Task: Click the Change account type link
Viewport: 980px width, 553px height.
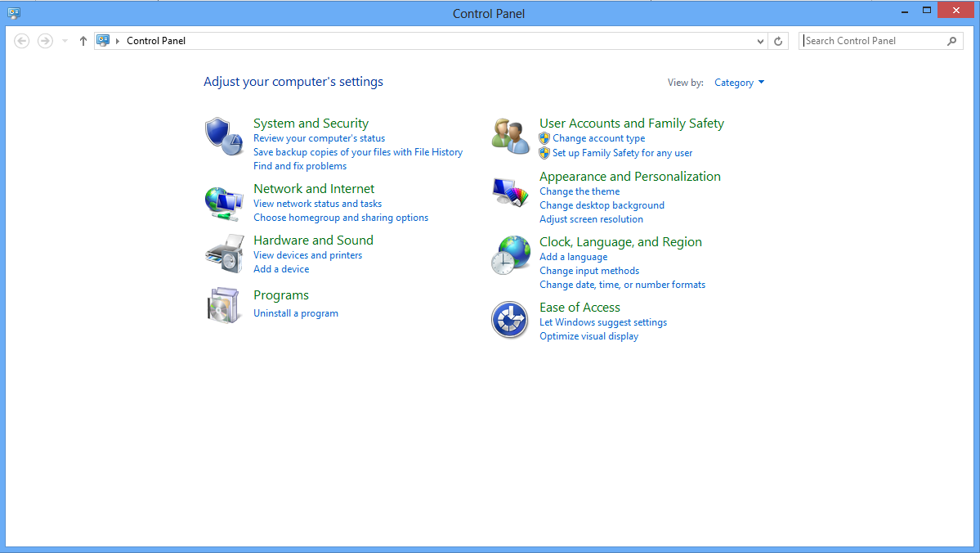Action: [x=598, y=138]
